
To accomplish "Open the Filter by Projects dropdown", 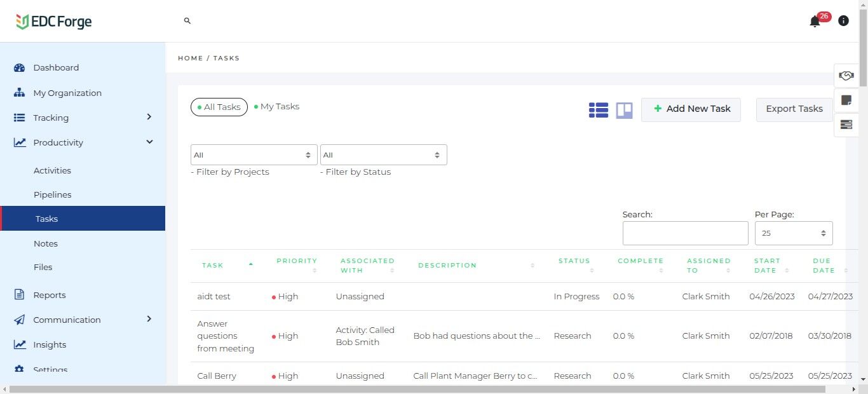I will click(254, 155).
